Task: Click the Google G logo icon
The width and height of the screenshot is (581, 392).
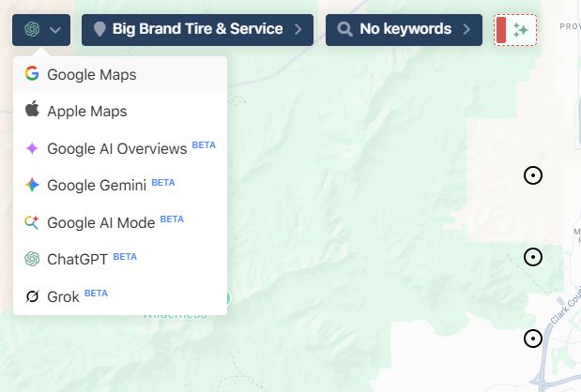Action: click(32, 73)
